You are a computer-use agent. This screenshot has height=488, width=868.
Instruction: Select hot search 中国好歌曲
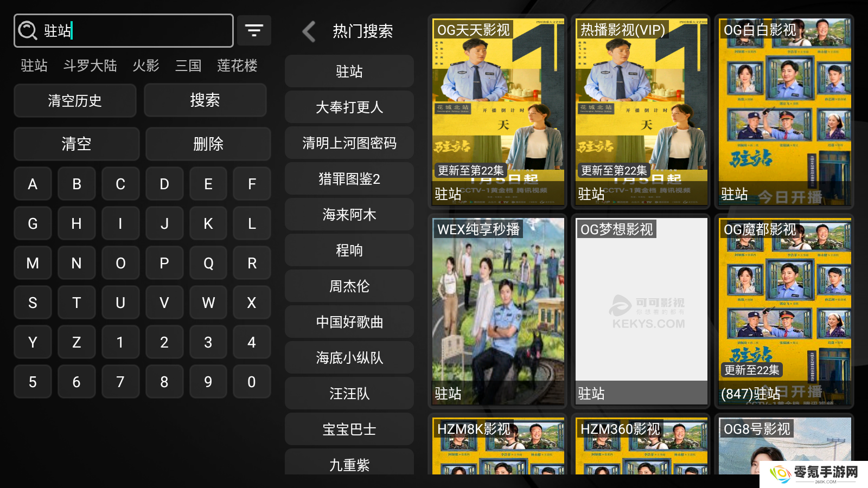pyautogui.click(x=349, y=322)
